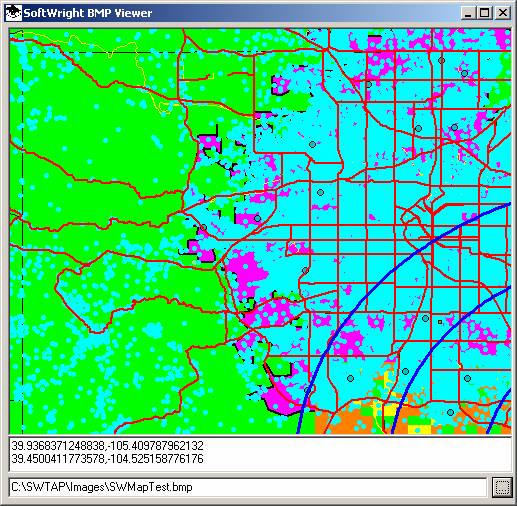Click the small black square marker on the map

coord(440,322)
